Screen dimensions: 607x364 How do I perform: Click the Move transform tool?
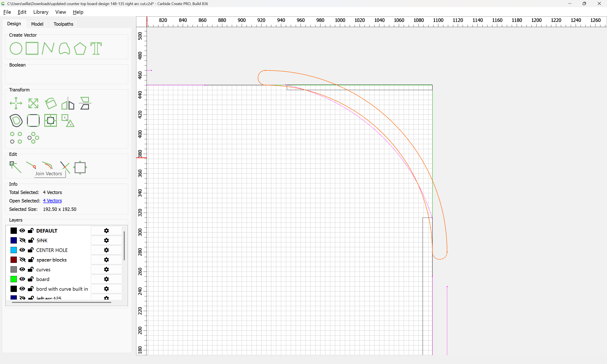(x=16, y=103)
